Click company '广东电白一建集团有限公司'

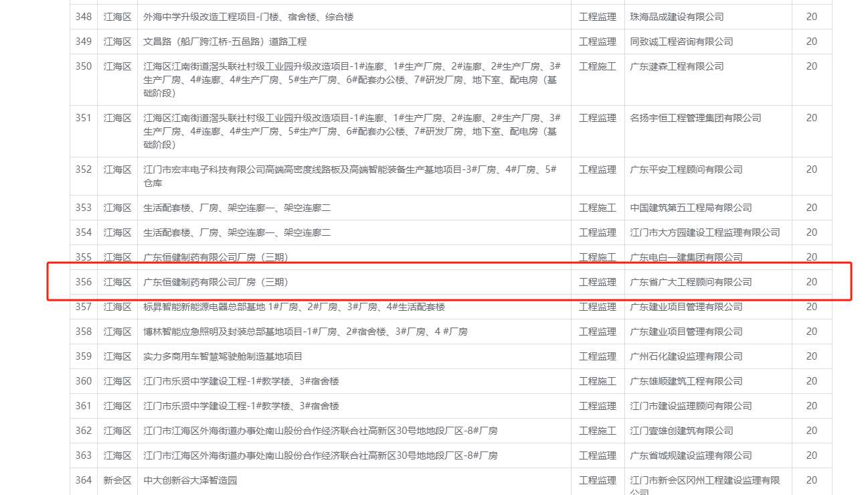[686, 257]
